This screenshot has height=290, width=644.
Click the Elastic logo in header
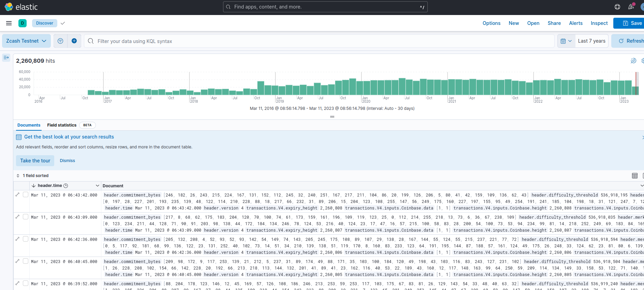tap(21, 7)
